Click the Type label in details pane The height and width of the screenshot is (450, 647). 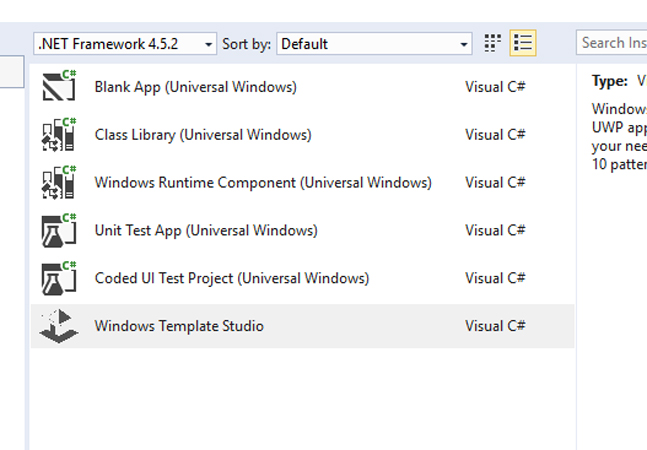click(x=609, y=82)
